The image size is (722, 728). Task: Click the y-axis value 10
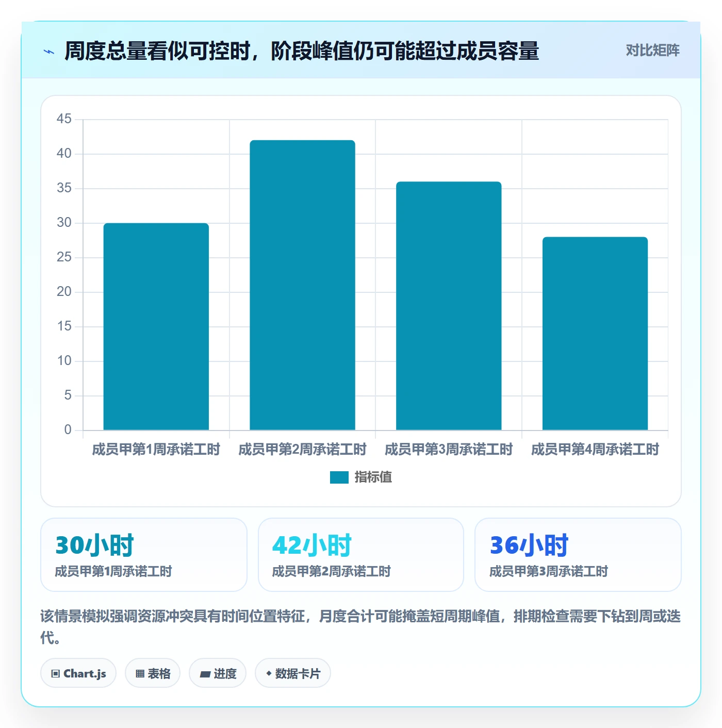64,361
